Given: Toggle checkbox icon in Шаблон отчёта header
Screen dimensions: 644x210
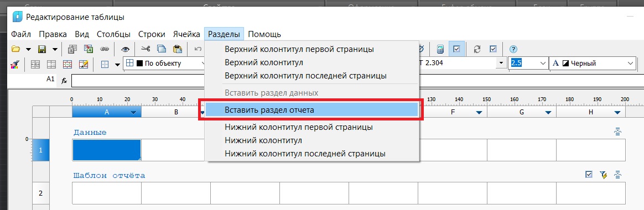Looking at the screenshot, I should pyautogui.click(x=589, y=175).
